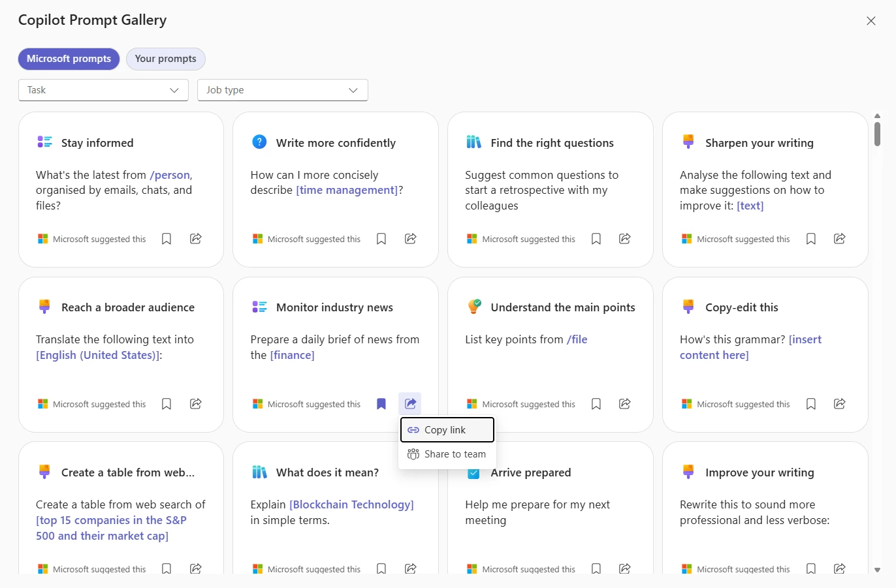Click the [text] placeholder in Sharpen your writing
The width and height of the screenshot is (896, 588).
click(x=750, y=206)
